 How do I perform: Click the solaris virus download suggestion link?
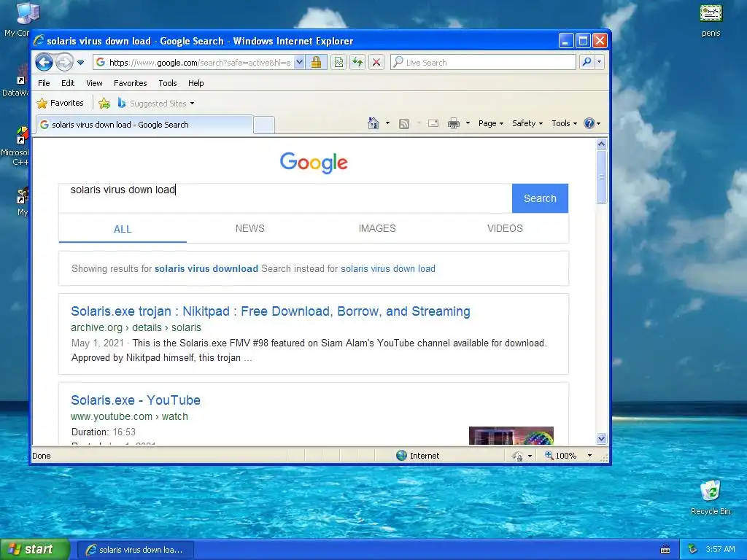coord(206,268)
